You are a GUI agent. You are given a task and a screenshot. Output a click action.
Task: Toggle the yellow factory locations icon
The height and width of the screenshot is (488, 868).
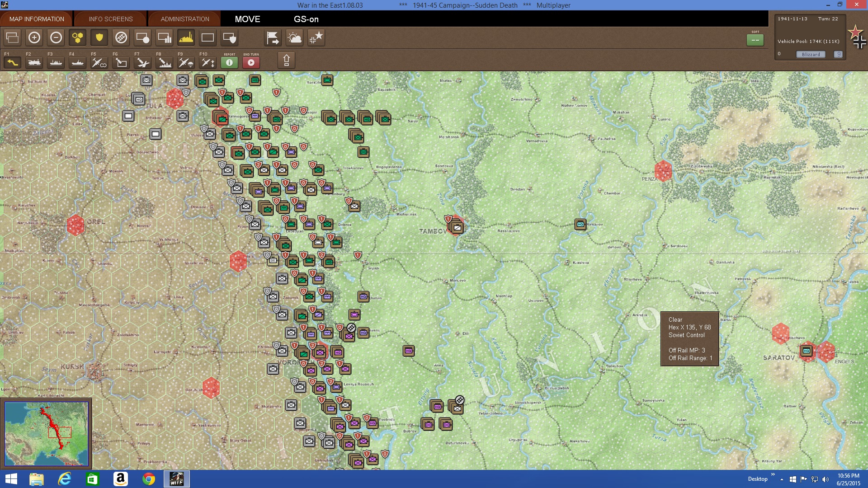click(x=186, y=38)
